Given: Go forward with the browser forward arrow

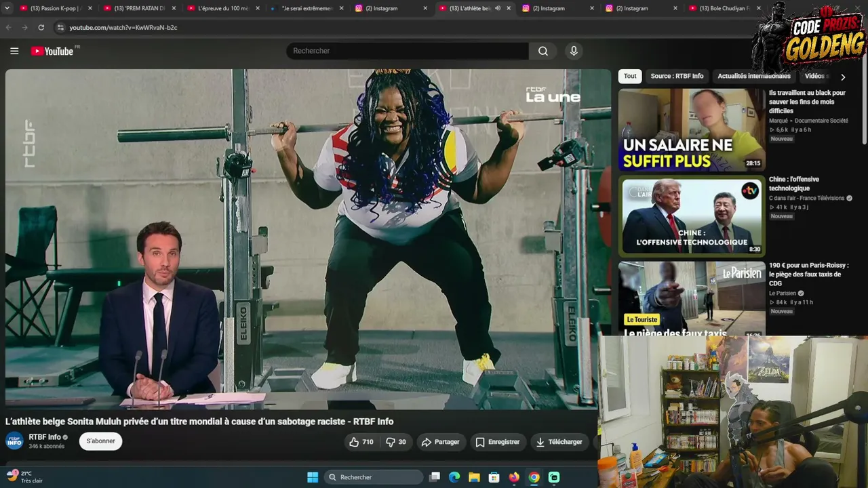Looking at the screenshot, I should pyautogui.click(x=24, y=28).
